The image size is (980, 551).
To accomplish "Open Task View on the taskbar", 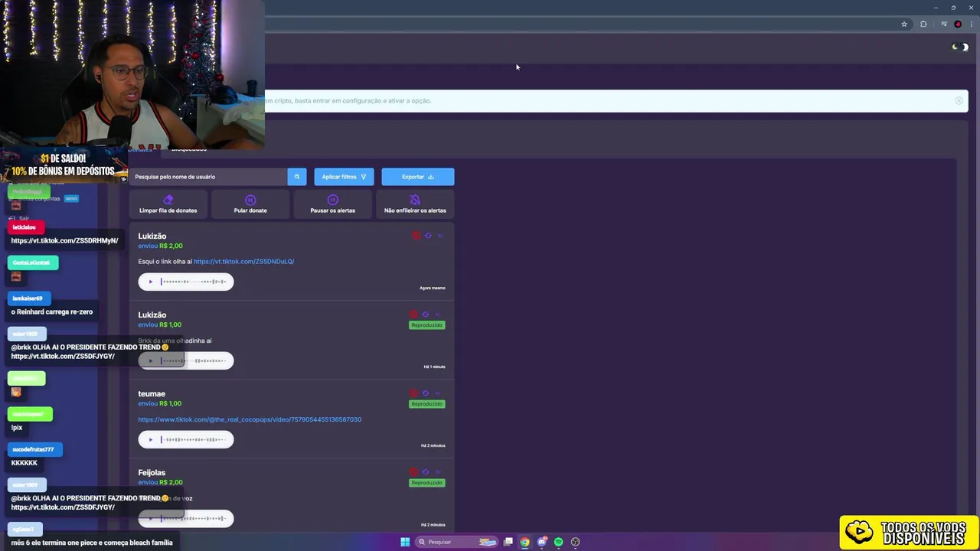I will click(x=508, y=542).
